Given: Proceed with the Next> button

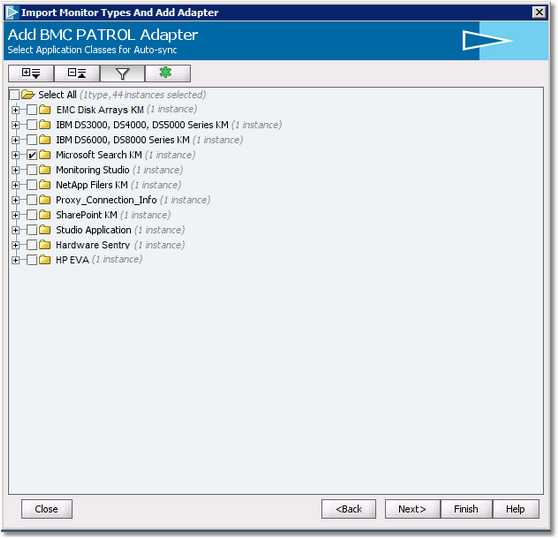Looking at the screenshot, I should 412,509.
